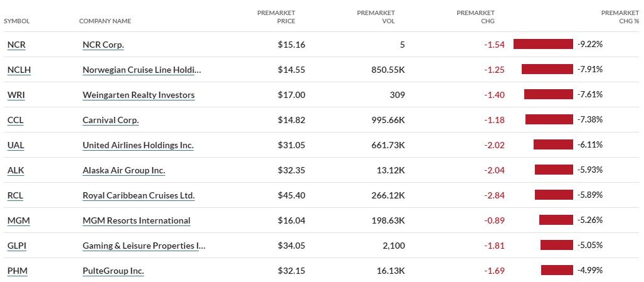This screenshot has width=644, height=282.
Task: Click the Premarket Chg % header
Action: [x=620, y=17]
